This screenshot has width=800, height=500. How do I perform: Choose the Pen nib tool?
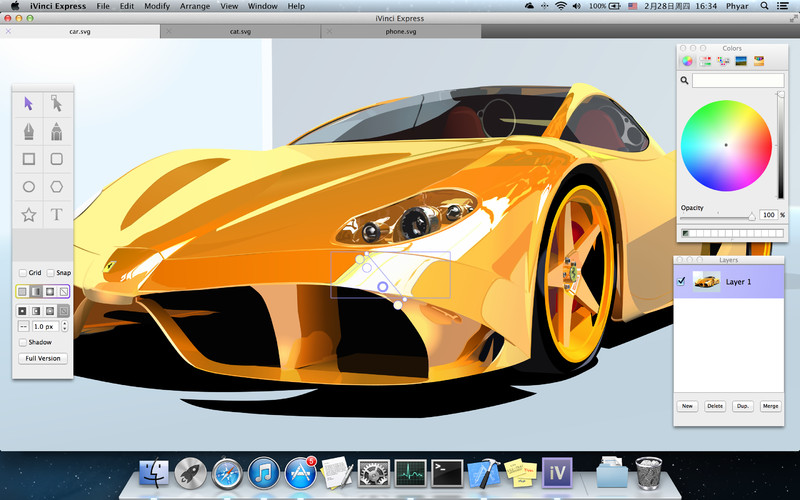[x=29, y=132]
